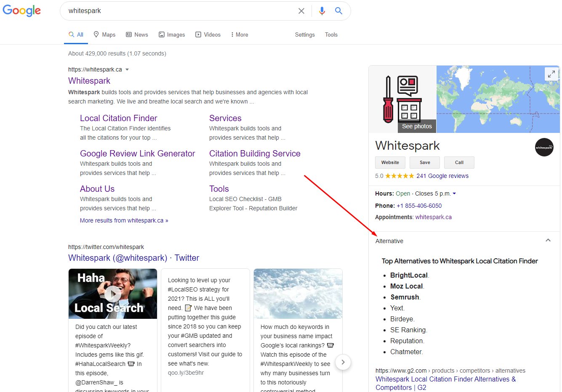This screenshot has height=392, width=562.
Task: Open the whitespark.ca URL dropdown arrow
Action: [x=127, y=70]
